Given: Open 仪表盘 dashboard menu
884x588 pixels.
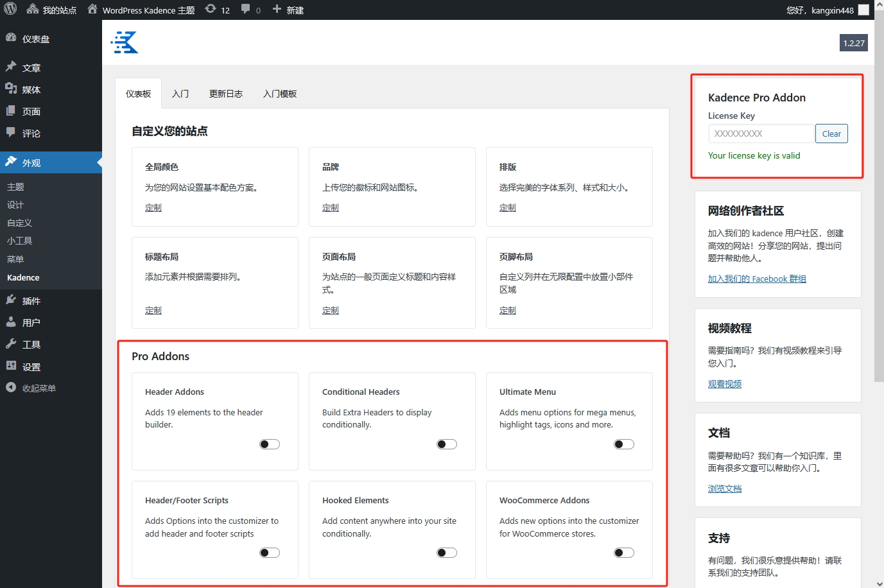Looking at the screenshot, I should [51, 39].
